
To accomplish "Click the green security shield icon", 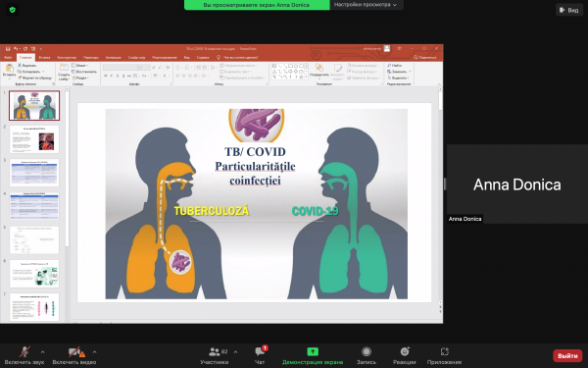I will [13, 10].
